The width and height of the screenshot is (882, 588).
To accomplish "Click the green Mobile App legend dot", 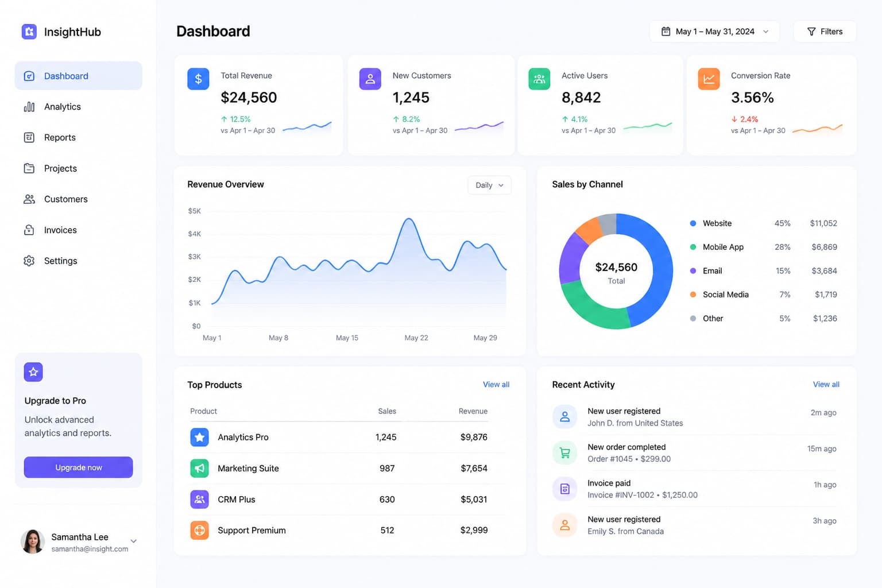I will pos(693,247).
